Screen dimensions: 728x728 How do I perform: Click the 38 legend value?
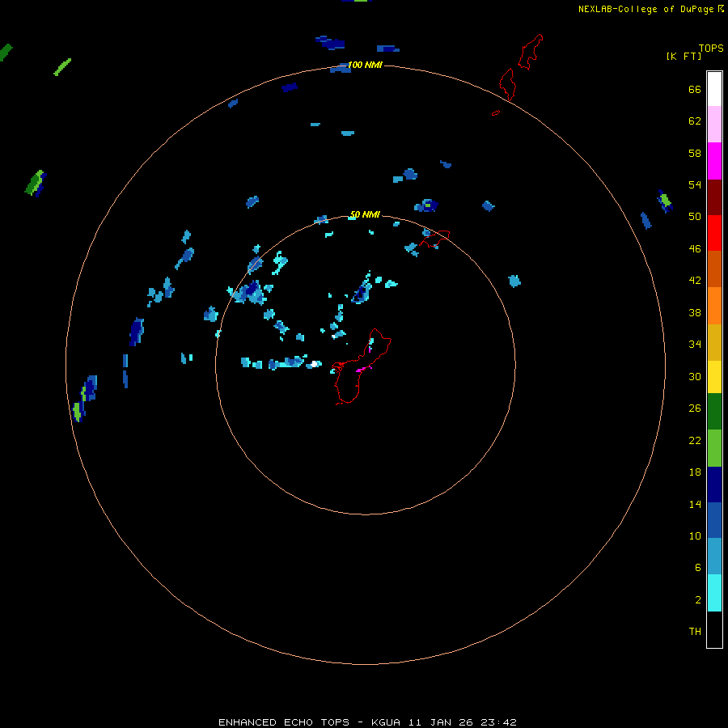click(695, 312)
